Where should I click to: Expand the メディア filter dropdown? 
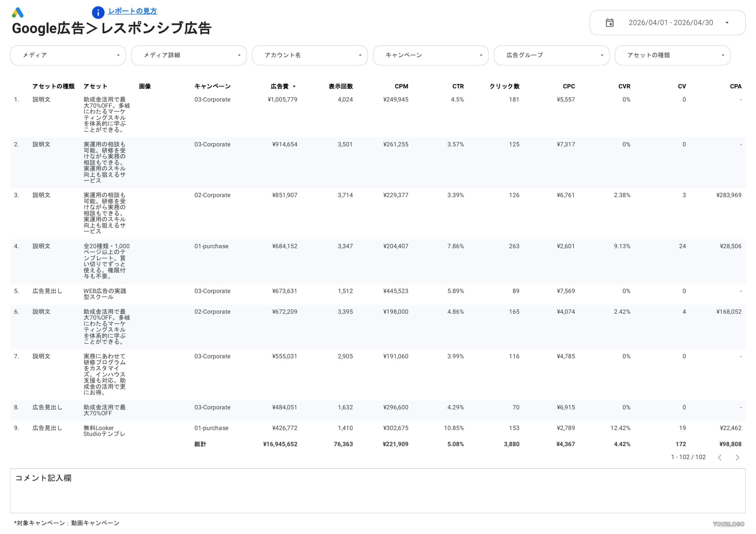[68, 55]
